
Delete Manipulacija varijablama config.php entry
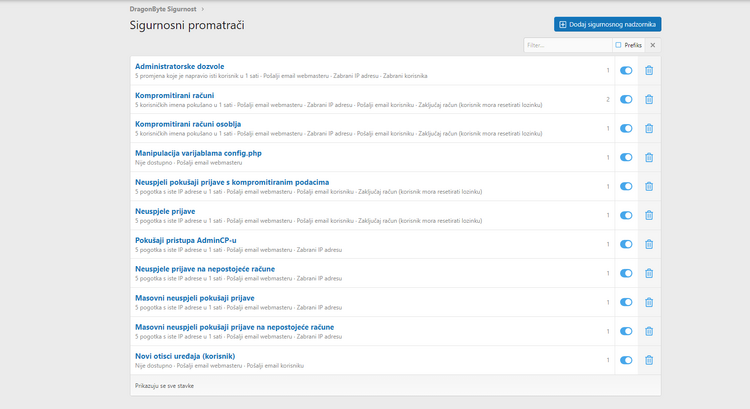(x=648, y=158)
